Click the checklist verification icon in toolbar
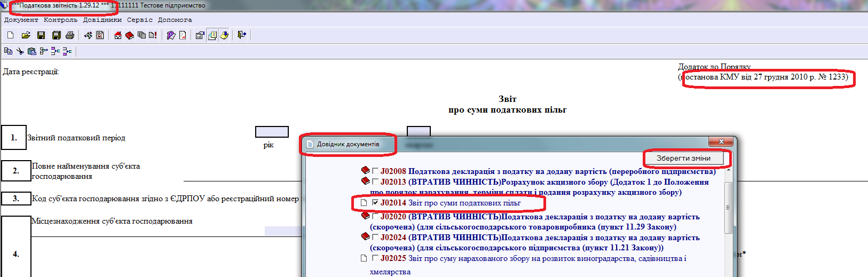The image size is (868, 277). point(100,35)
